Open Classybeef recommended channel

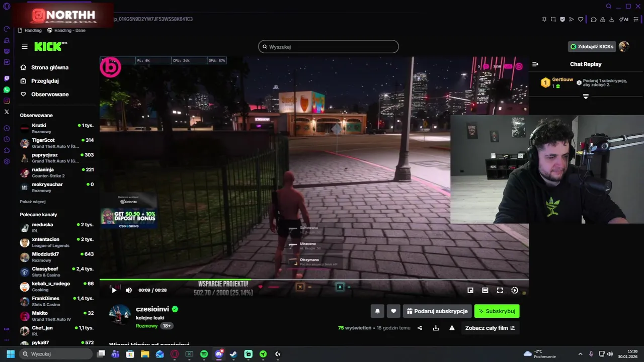point(57,271)
